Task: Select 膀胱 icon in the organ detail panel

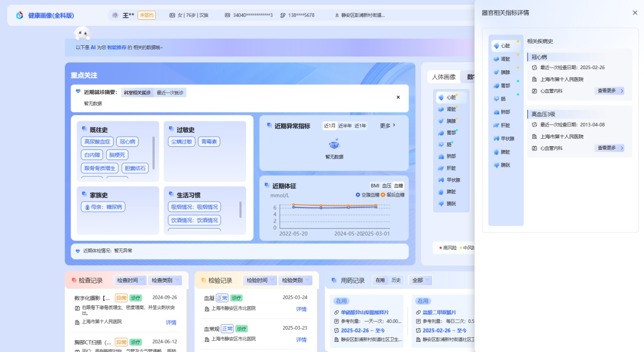Action: tap(497, 165)
